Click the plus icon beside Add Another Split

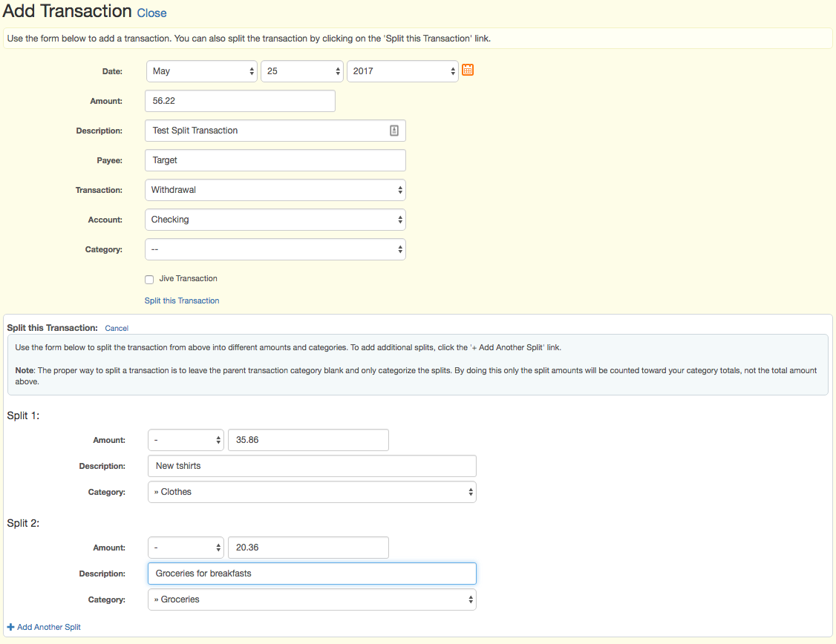tap(10, 627)
